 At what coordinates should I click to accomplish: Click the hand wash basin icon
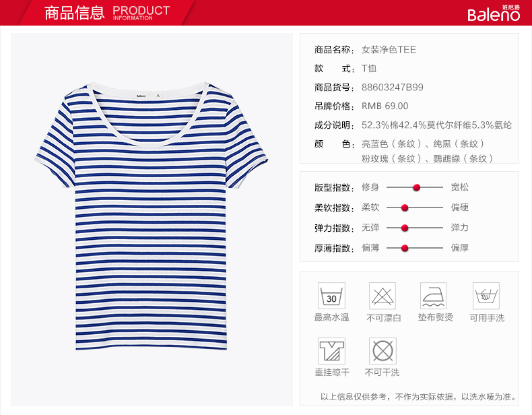[486, 296]
